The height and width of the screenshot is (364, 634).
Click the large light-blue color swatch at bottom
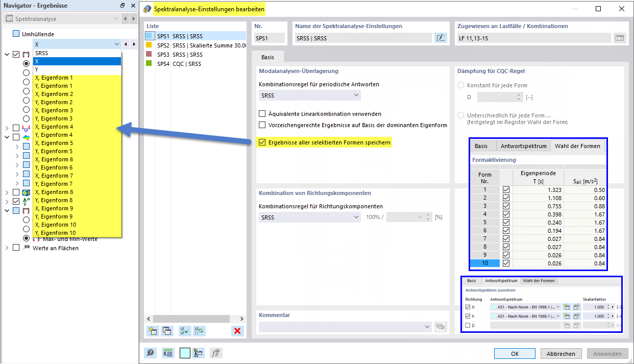click(x=184, y=353)
